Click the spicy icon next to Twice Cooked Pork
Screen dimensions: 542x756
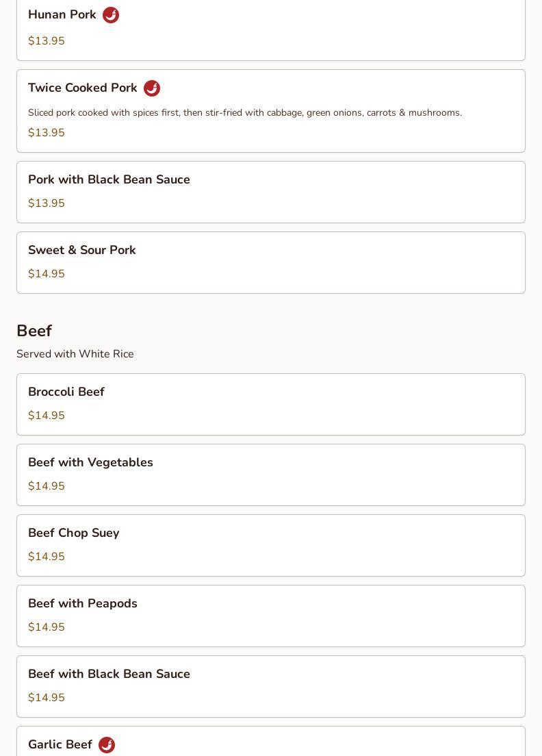152,88
